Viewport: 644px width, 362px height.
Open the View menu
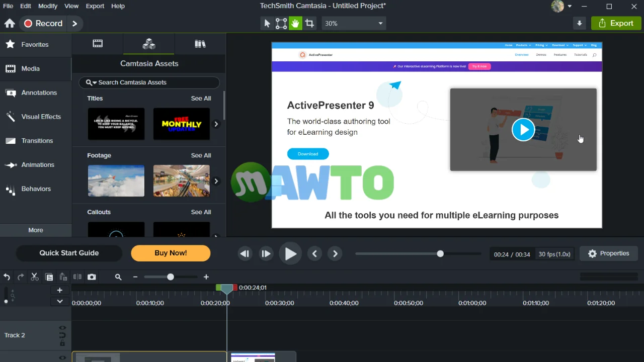(71, 6)
